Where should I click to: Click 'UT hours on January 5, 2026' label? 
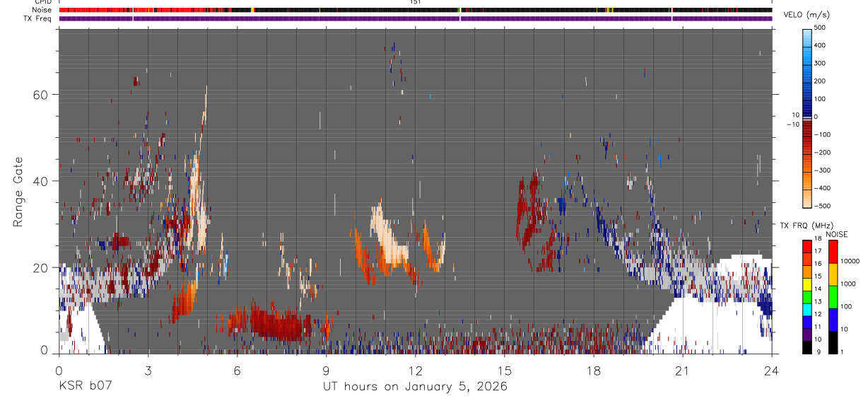coord(415,387)
